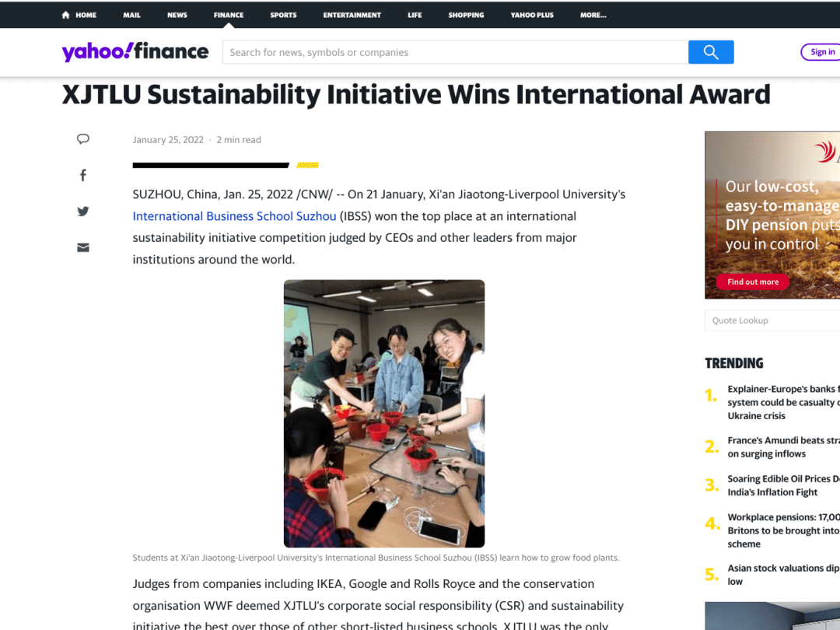Viewport: 840px width, 630px height.
Task: Click the Yahoo Finance logo
Action: coord(135,52)
